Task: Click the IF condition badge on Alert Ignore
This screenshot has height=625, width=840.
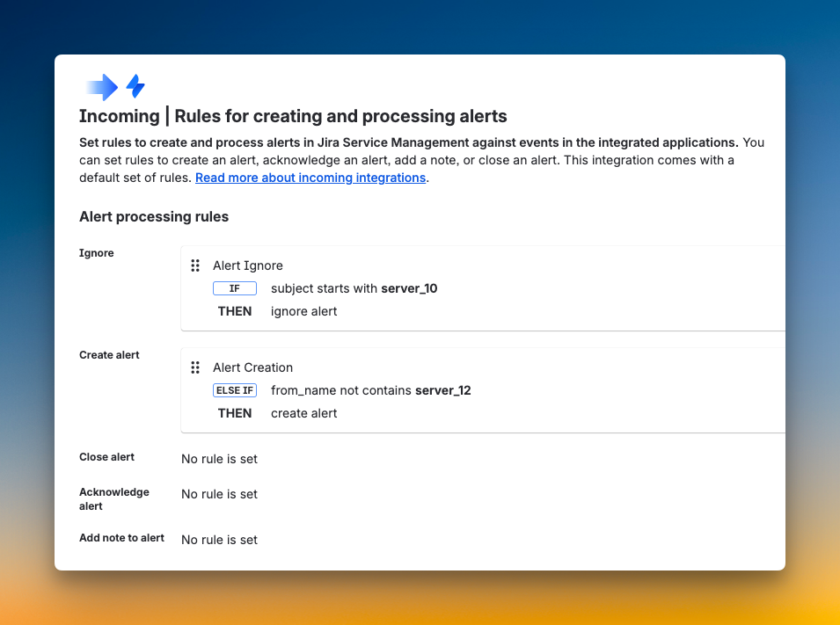Action: 235,287
